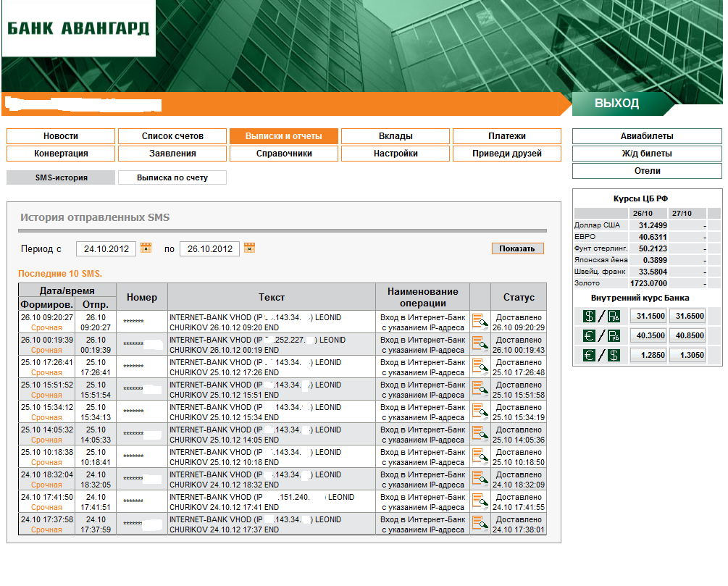This screenshot has width=728, height=586.
Task: View details of the 24.10 17:41:50 SMS
Action: click(480, 501)
